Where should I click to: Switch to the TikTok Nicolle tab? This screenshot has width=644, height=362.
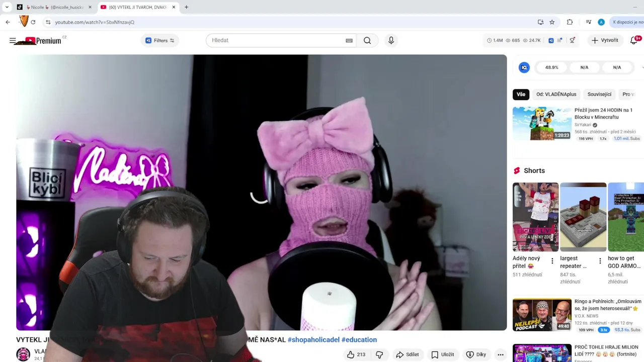point(54,7)
